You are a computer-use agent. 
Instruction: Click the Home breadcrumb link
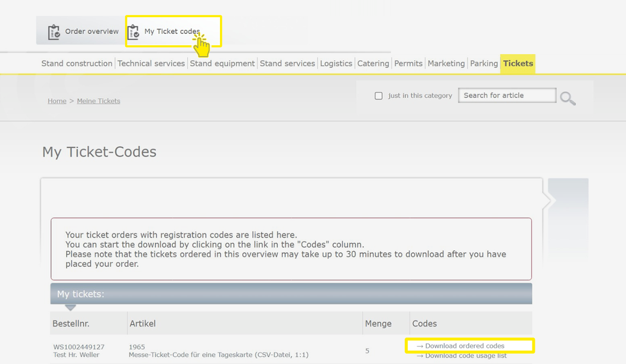57,101
